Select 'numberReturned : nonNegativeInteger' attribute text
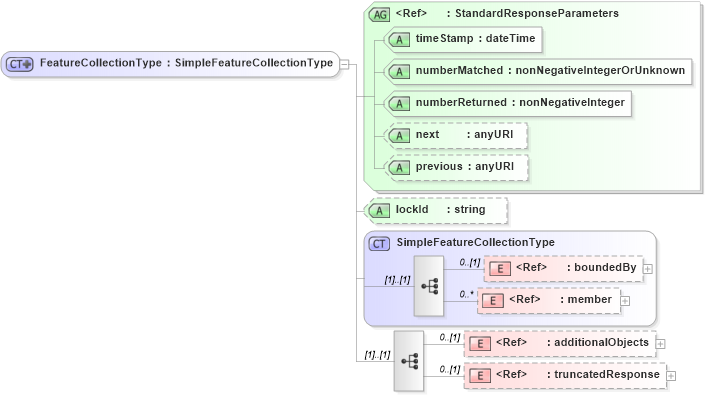706x395 pixels. tap(520, 103)
